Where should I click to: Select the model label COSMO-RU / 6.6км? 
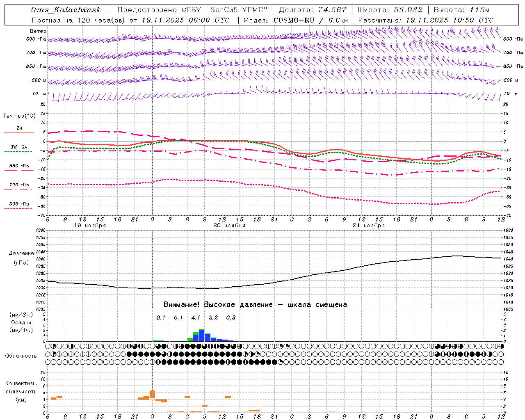pos(311,20)
